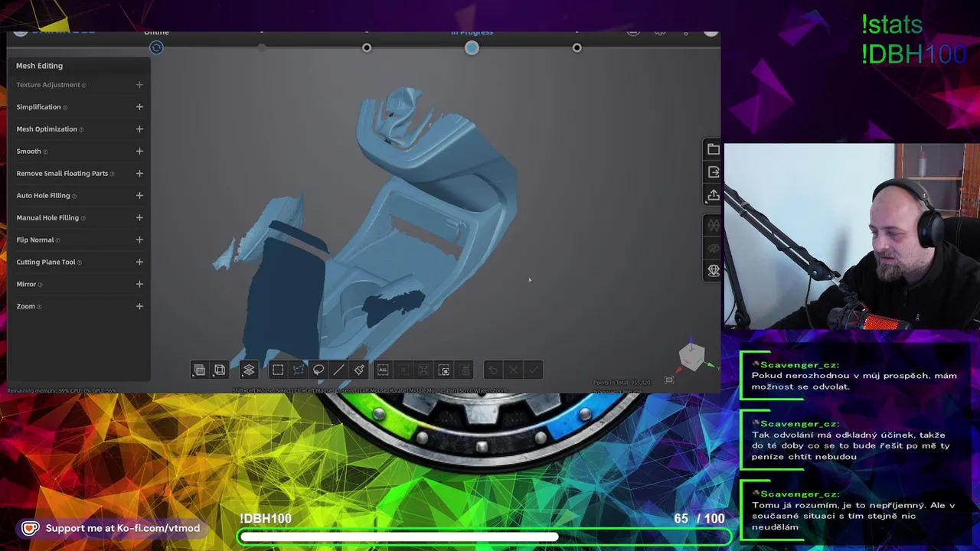Expand the Simplification section with plus
The width and height of the screenshot is (980, 551).
click(139, 107)
